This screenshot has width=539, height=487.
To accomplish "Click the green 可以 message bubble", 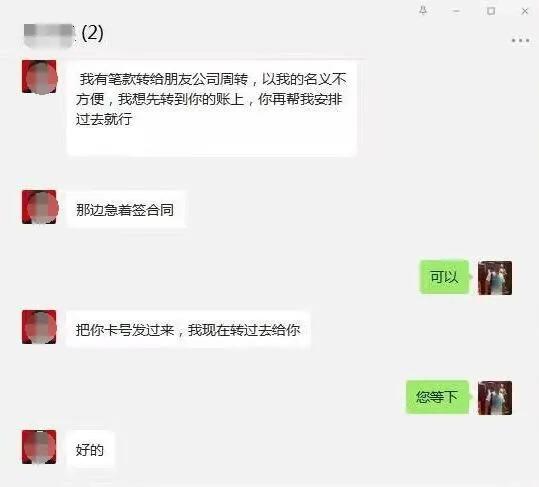I will 444,277.
